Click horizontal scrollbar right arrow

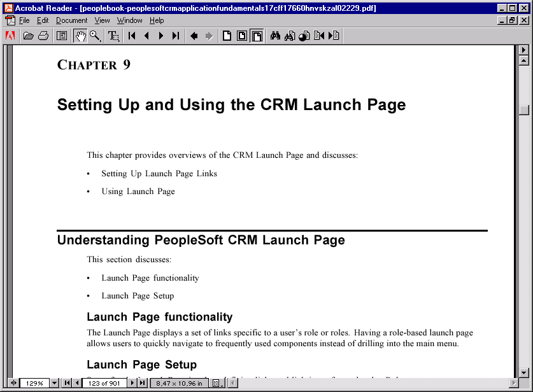click(513, 383)
